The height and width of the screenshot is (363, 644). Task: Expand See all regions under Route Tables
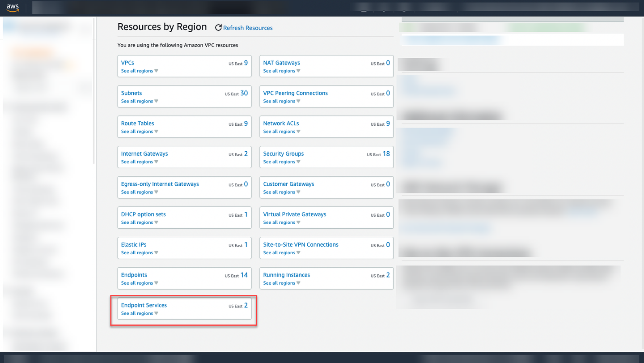pos(140,132)
